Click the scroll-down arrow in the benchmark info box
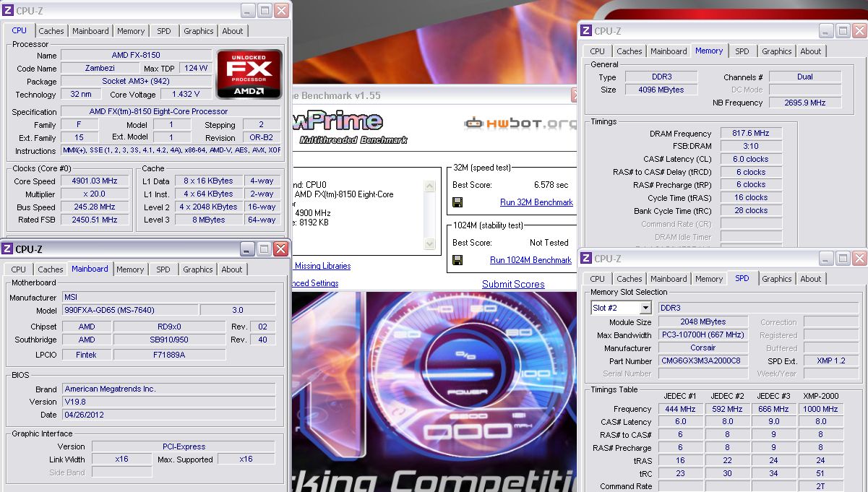Viewport: 868px width, 492px height. [x=430, y=245]
